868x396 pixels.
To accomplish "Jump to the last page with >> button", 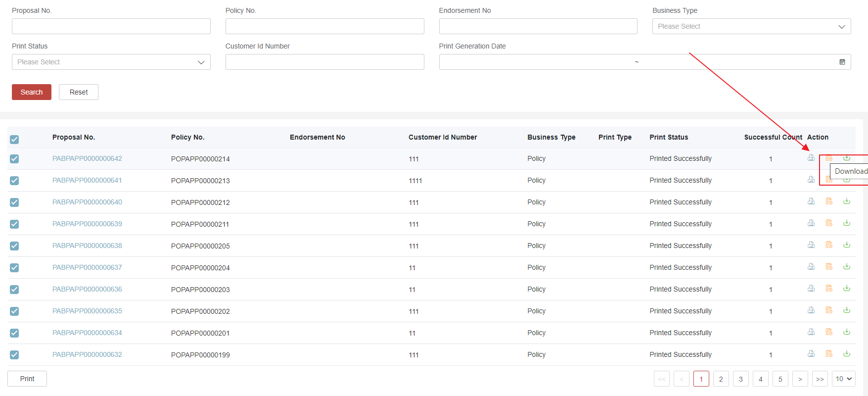I will pos(820,379).
